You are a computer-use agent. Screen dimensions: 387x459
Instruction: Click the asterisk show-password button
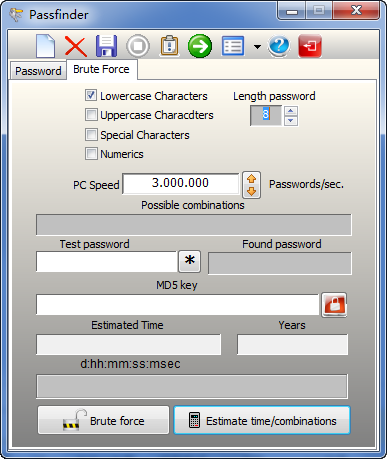tap(190, 261)
